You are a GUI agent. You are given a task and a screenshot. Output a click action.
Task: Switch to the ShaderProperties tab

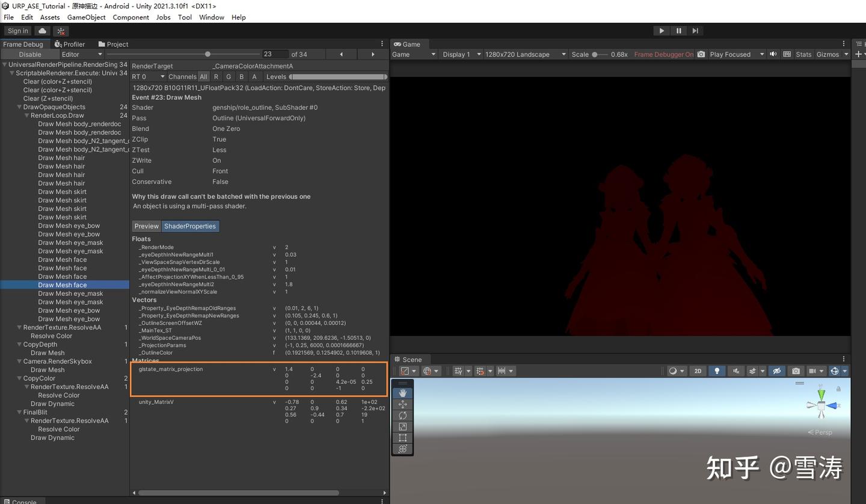tap(190, 226)
